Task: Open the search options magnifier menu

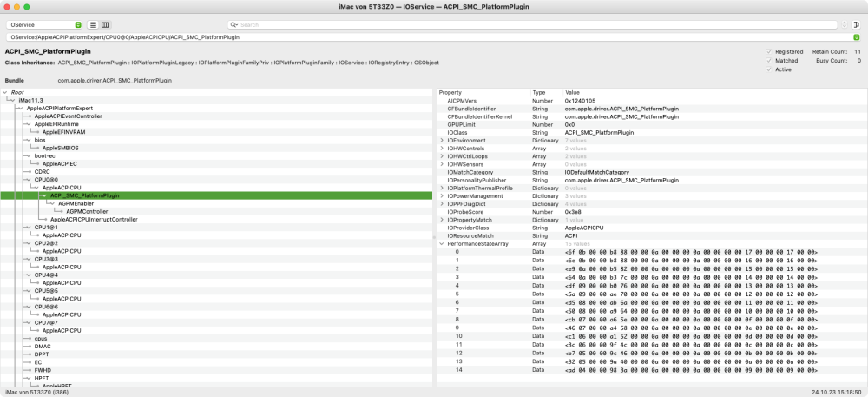Action: [x=234, y=25]
